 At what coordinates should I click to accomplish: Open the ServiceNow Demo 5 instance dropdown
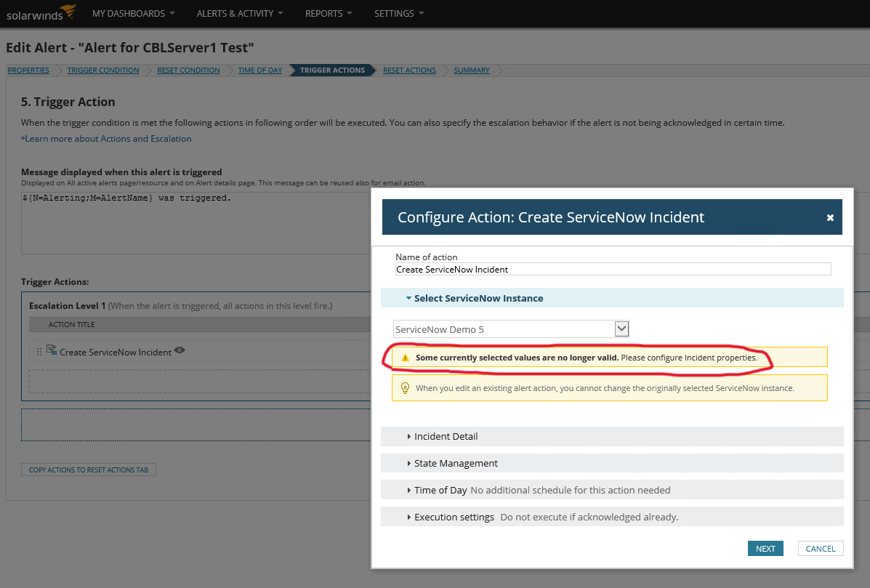tap(510, 329)
